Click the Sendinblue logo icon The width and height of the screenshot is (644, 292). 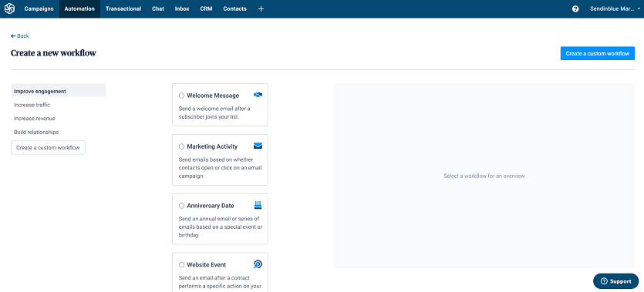(9, 8)
